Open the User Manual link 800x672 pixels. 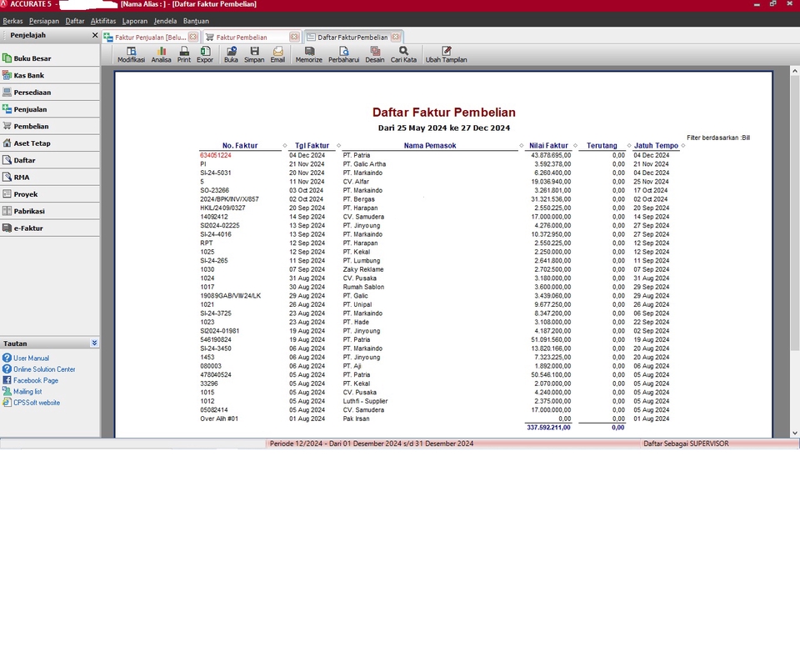[x=32, y=358]
